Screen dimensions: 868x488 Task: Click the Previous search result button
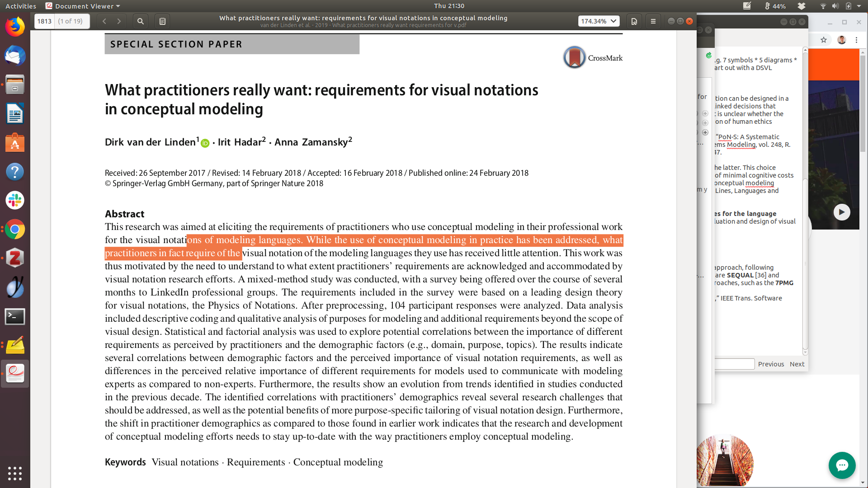click(x=771, y=364)
